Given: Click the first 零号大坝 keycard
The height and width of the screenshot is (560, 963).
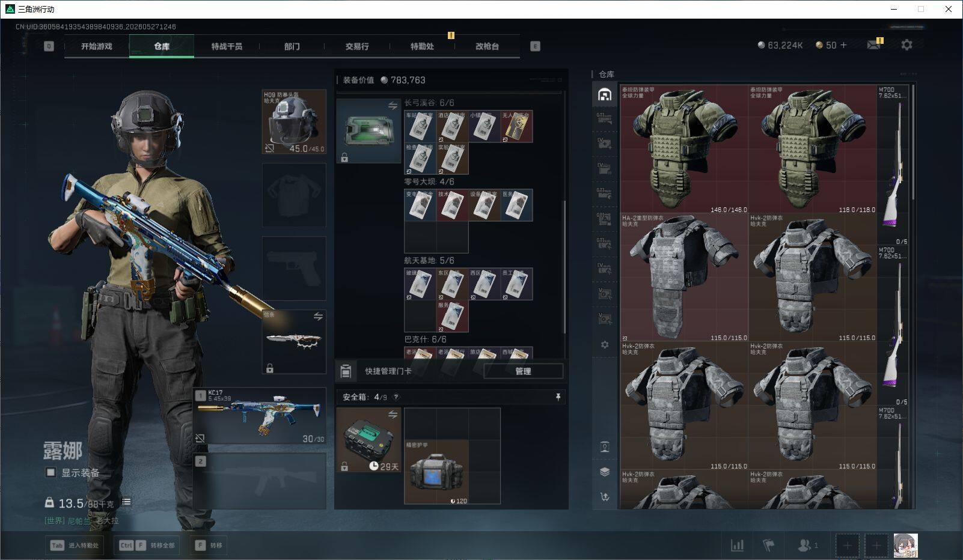Looking at the screenshot, I should click(x=420, y=205).
